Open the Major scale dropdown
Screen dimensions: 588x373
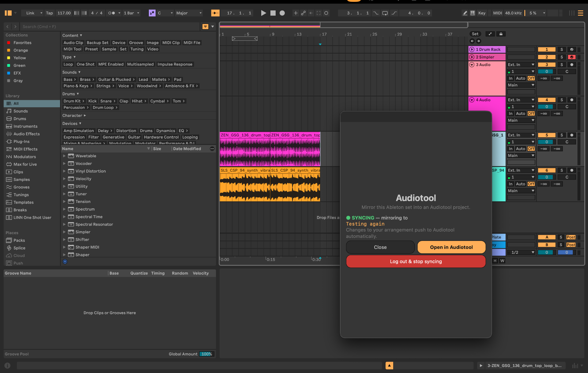point(189,13)
